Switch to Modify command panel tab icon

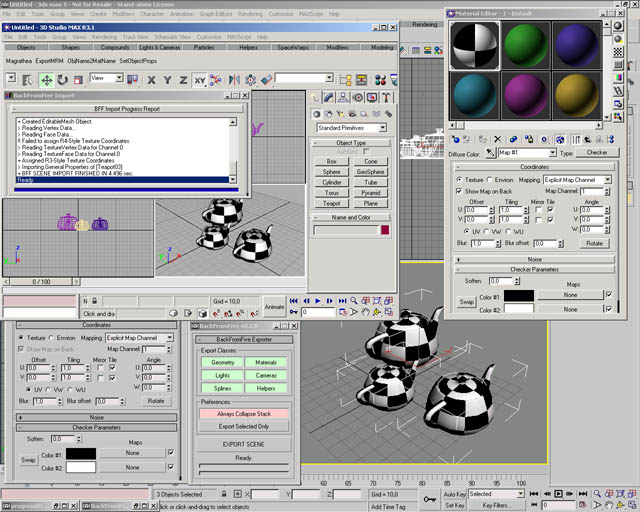point(329,98)
